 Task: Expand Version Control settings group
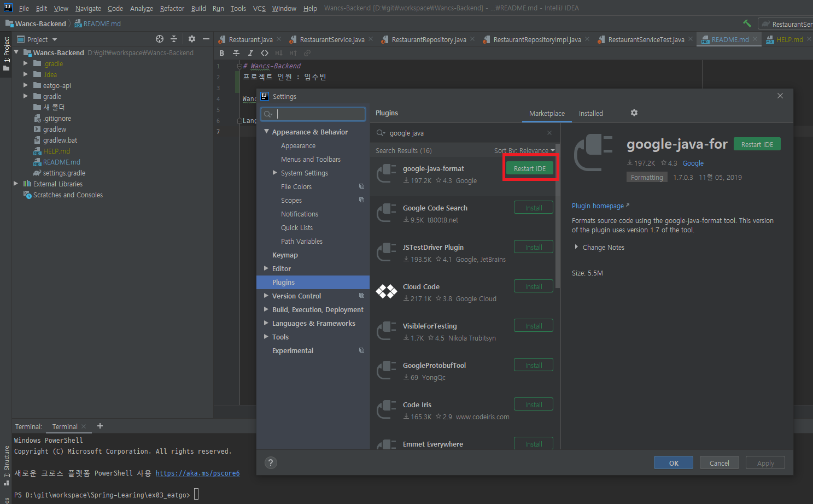[x=266, y=296]
